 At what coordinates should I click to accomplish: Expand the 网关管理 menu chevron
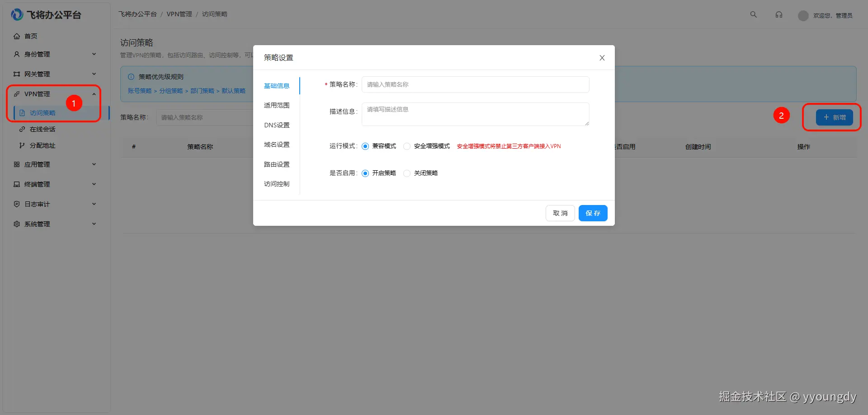(94, 74)
